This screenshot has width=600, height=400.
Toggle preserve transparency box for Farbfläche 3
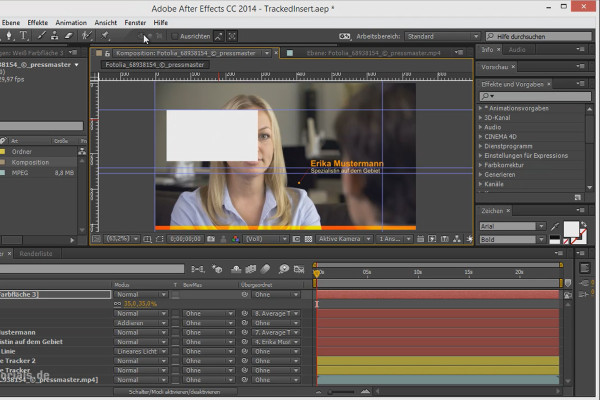click(x=175, y=295)
